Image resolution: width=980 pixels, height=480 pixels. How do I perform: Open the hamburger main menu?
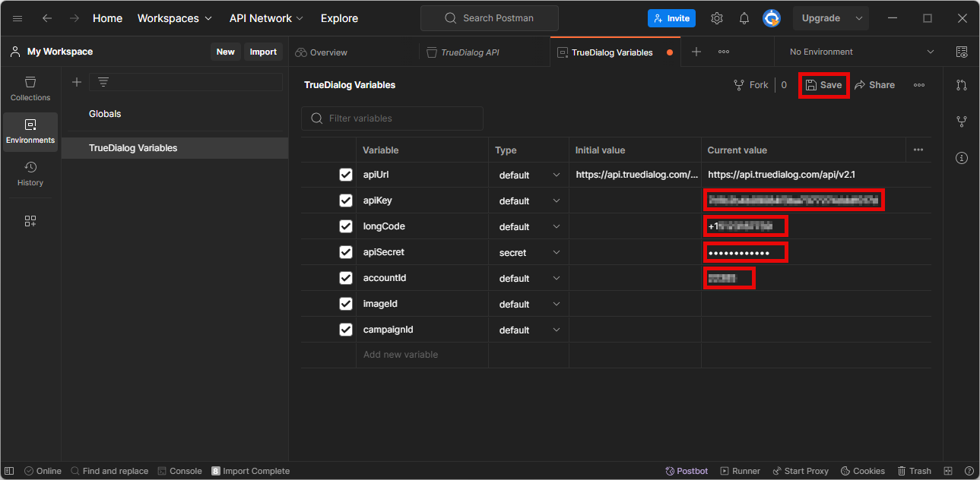click(17, 18)
